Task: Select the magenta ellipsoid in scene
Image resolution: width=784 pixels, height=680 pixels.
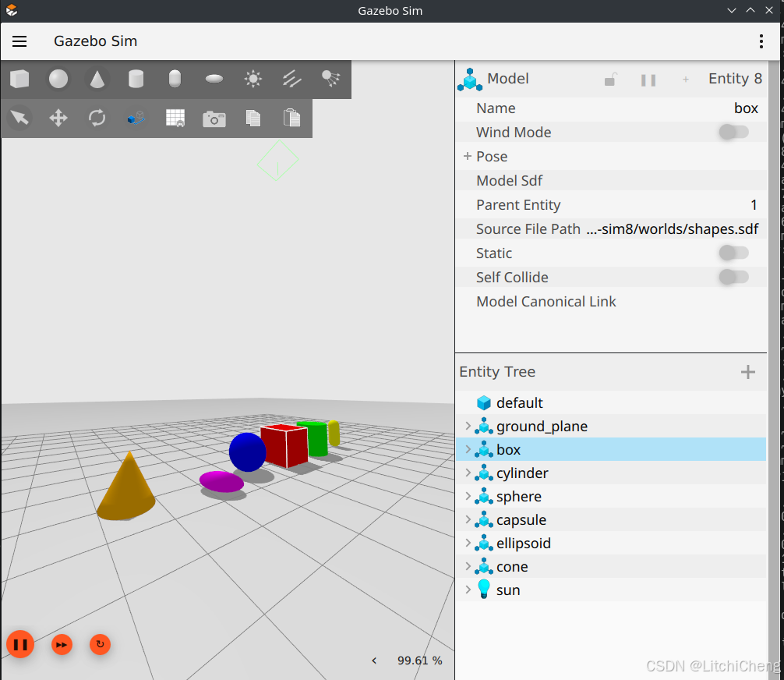Action: (221, 481)
